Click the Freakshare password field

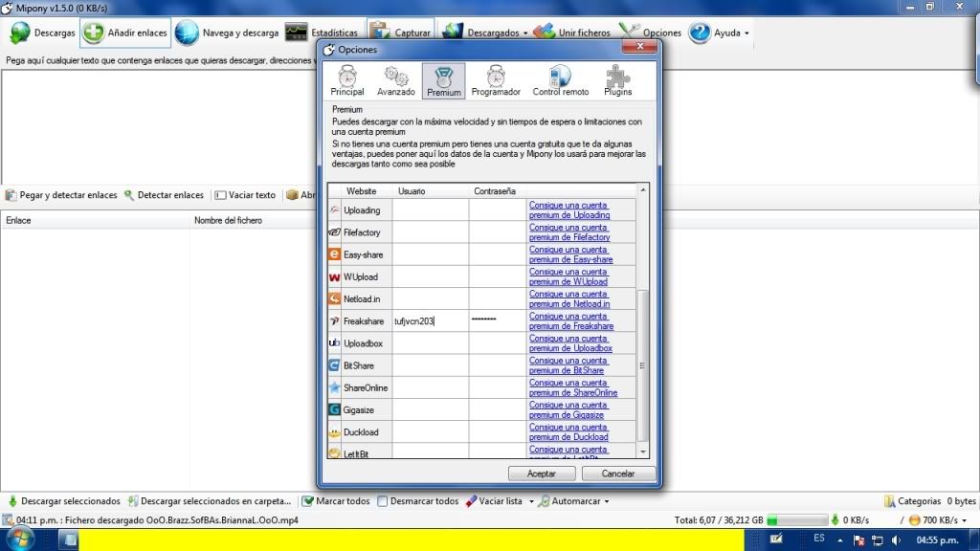pos(498,321)
